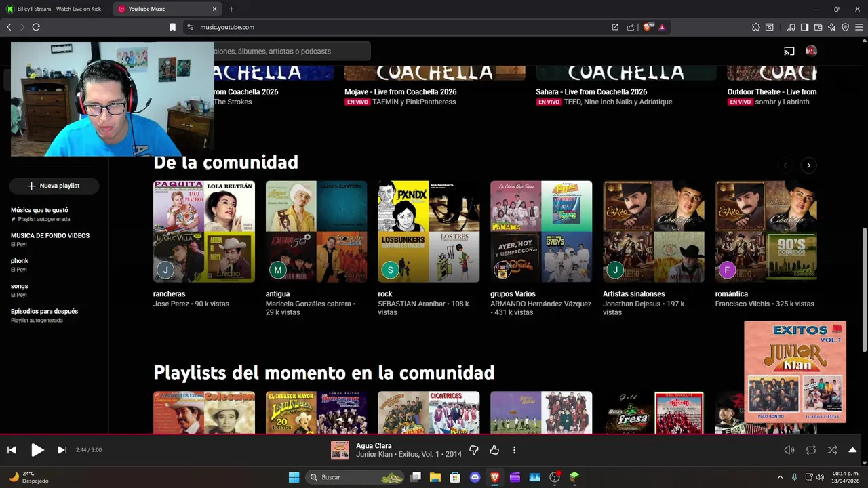
Task: Dislike Agua Clara with thumbs-down icon
Action: [x=474, y=450]
